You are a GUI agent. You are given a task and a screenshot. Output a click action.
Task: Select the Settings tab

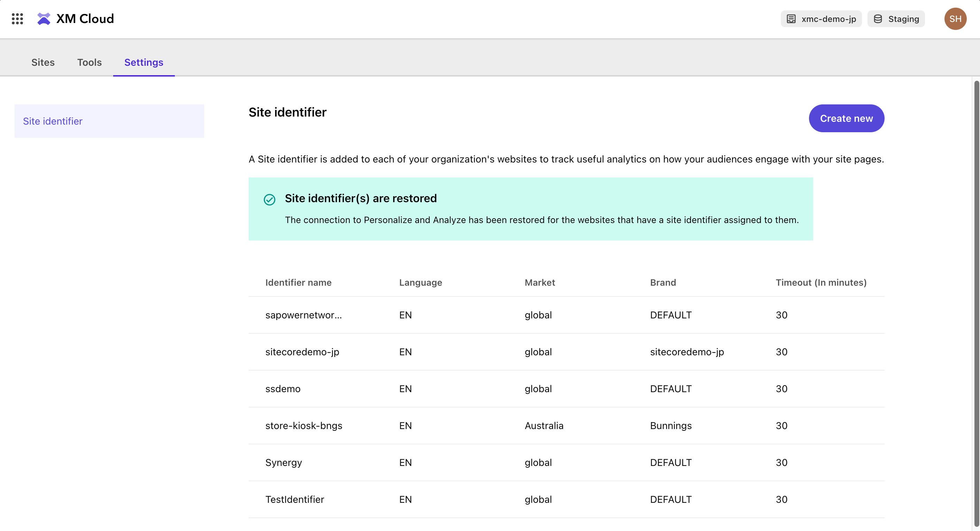coord(144,62)
